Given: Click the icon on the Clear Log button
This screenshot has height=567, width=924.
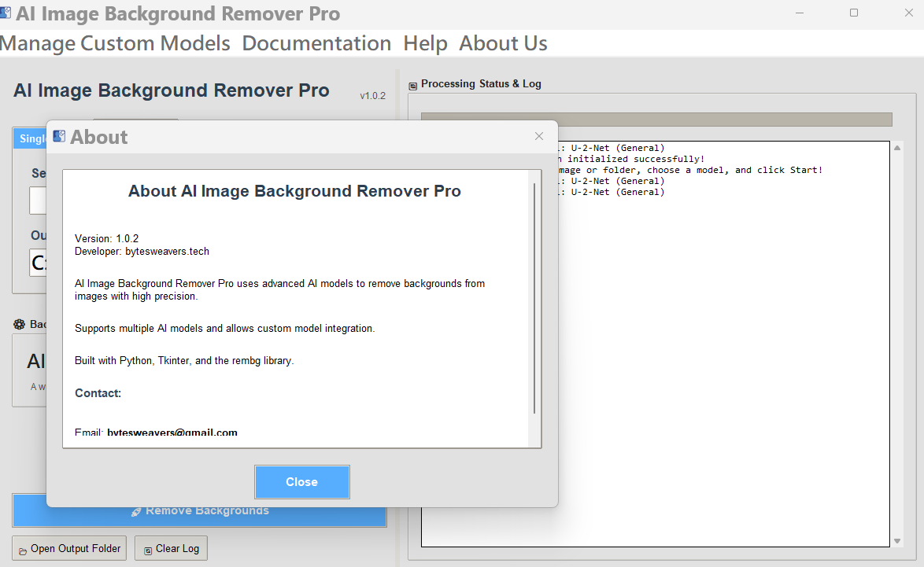Looking at the screenshot, I should [148, 550].
